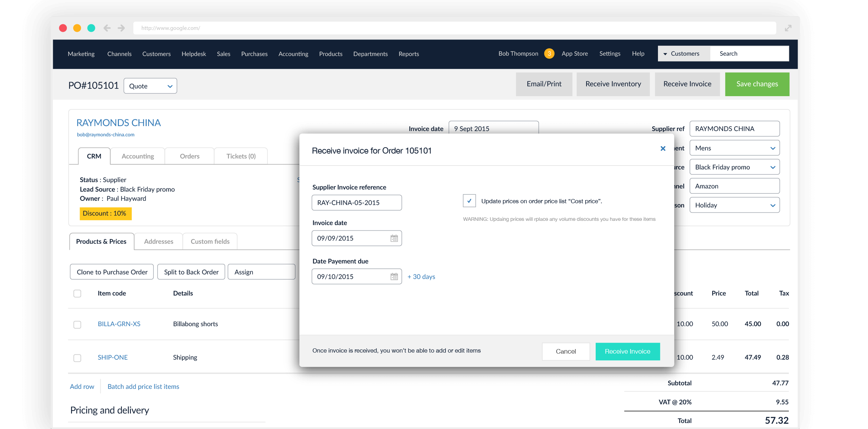Screen dimensions: 868x429
Task: Select all items via header checkbox
Action: [77, 293]
